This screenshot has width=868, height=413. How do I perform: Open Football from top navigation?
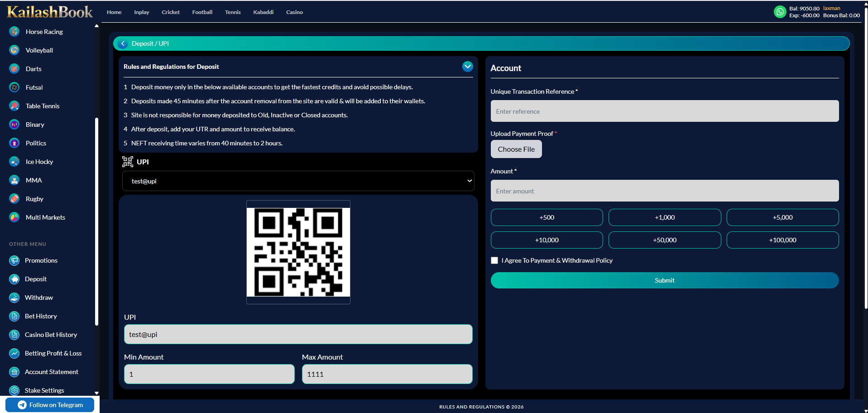tap(202, 12)
